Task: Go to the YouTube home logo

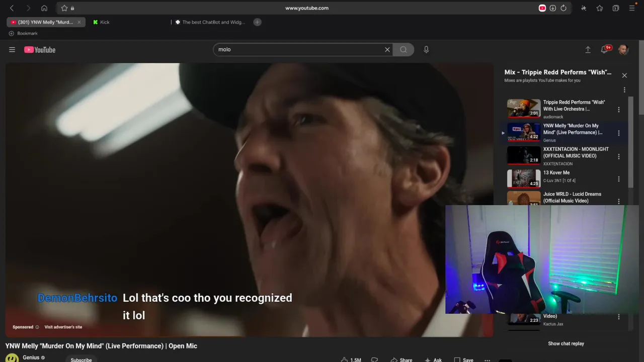Action: pos(40,49)
